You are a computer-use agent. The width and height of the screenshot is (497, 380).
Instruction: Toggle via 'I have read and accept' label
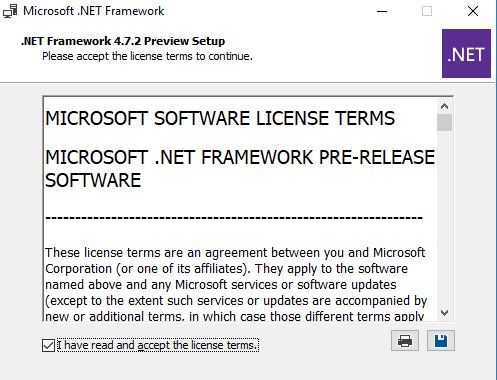click(x=158, y=345)
